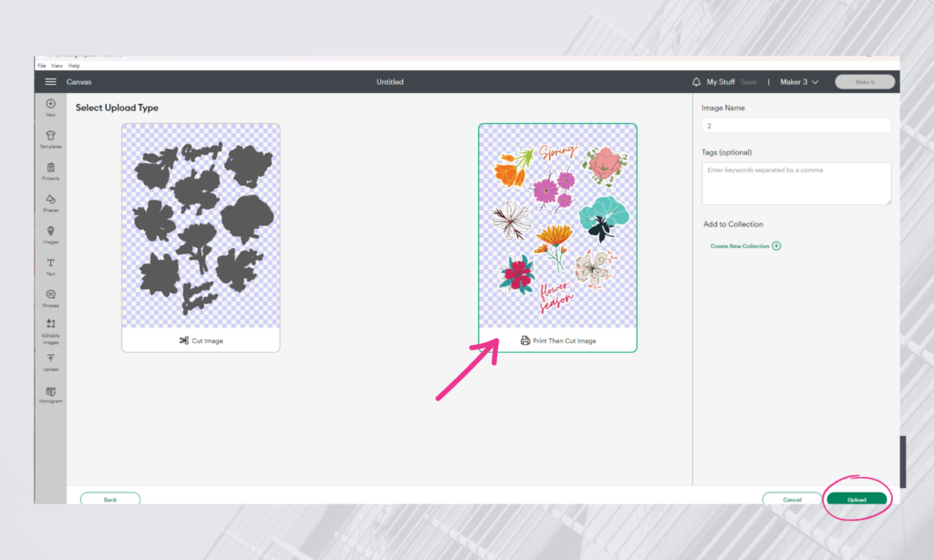Click the Select Upload Type heading
This screenshot has width=934, height=560.
point(117,108)
